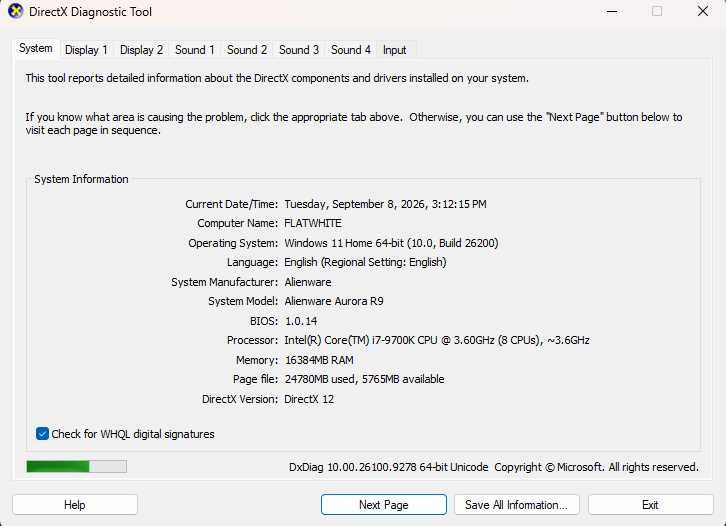Click the Exit button

coord(651,505)
